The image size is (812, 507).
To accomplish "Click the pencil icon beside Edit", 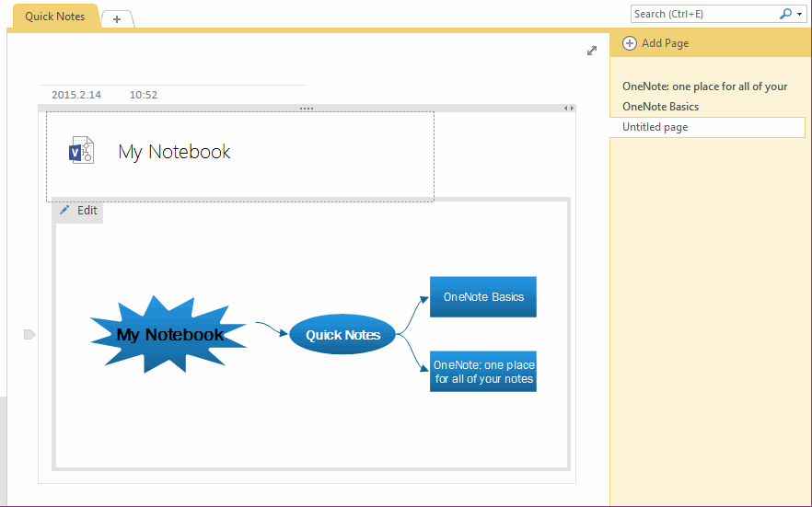I will (64, 210).
